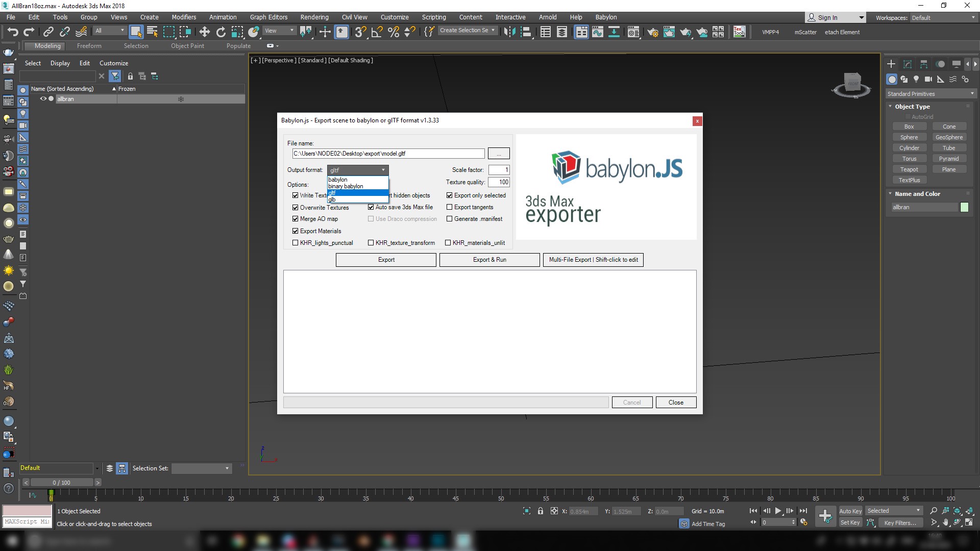
Task: Switch to Modify panel tab
Action: [x=908, y=64]
